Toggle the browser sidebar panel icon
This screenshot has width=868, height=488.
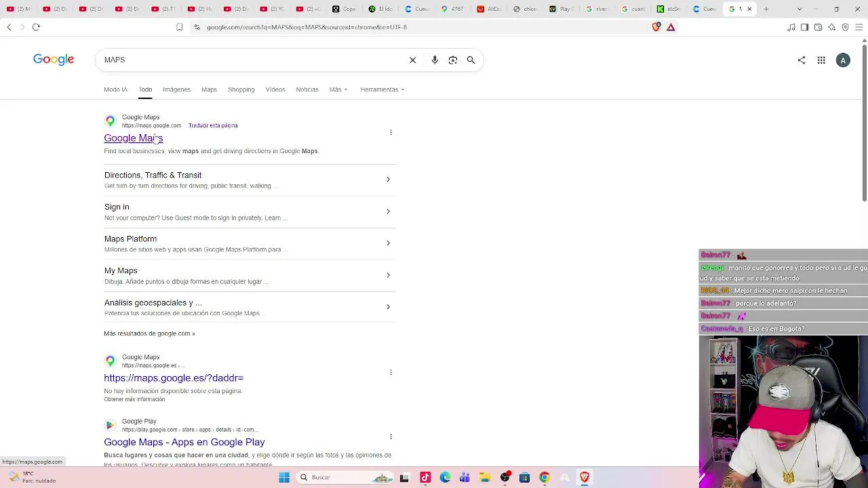point(804,27)
